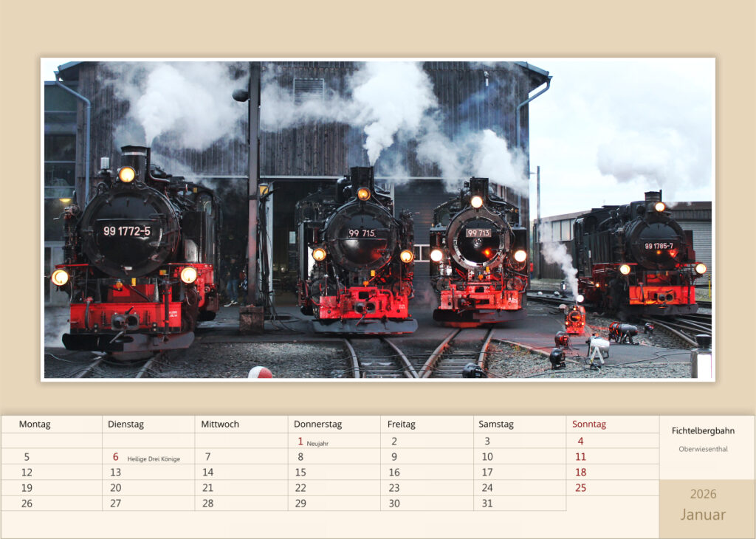The image size is (756, 539).
Task: Click Saturday date 3
Action: 487,441
